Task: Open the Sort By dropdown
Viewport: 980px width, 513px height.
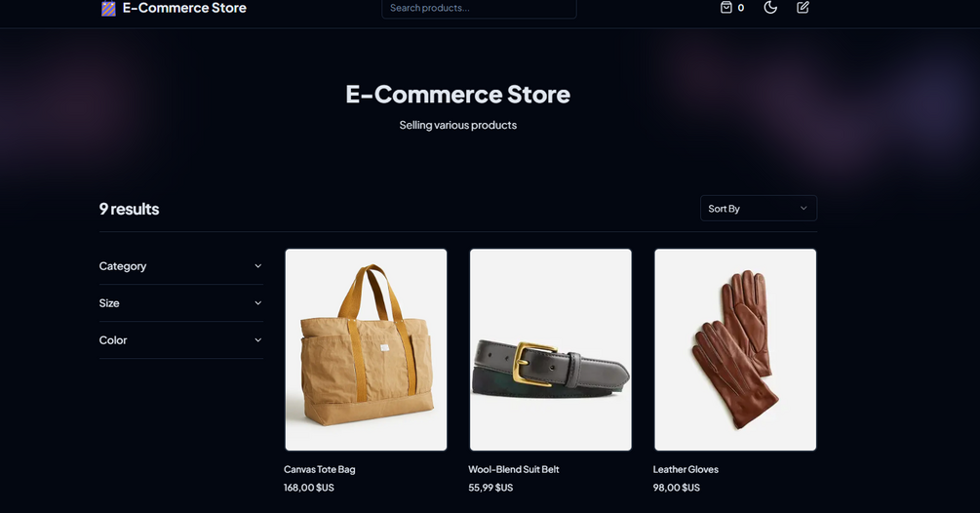Action: 758,208
